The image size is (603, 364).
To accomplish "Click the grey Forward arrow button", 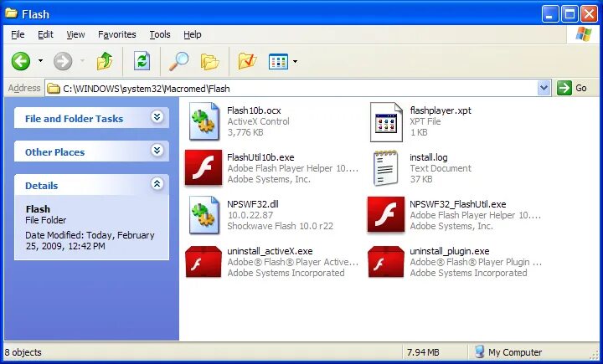I will click(63, 61).
